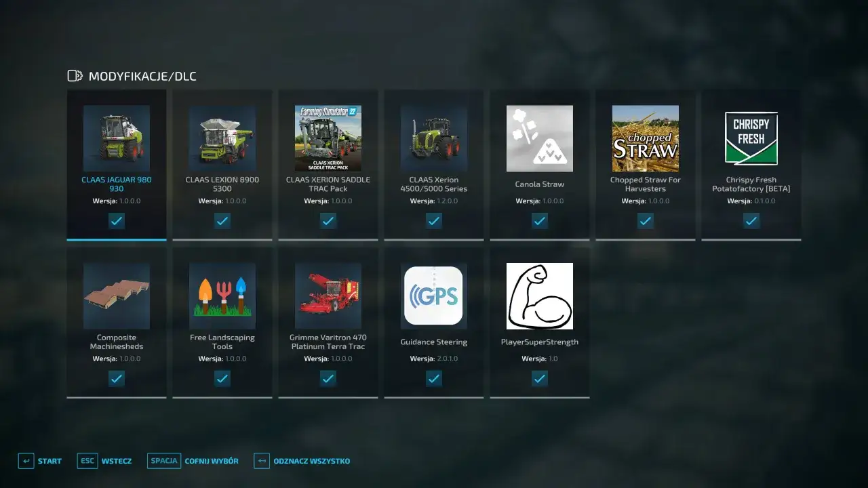Select the Free Landscaping Tools icon
The height and width of the screenshot is (488, 868).
click(x=222, y=296)
